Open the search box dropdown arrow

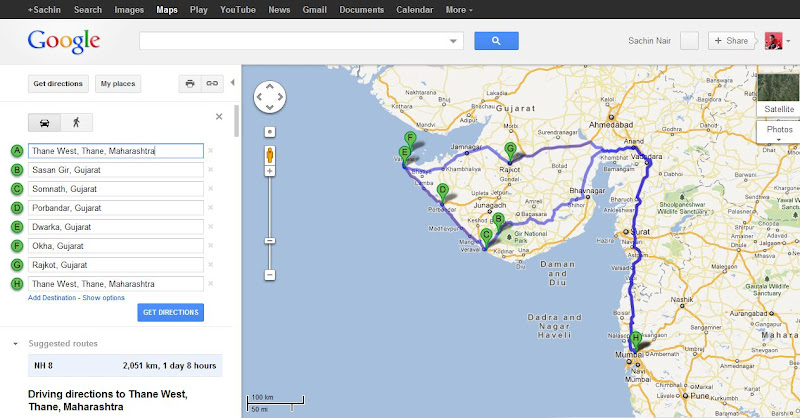pyautogui.click(x=453, y=41)
